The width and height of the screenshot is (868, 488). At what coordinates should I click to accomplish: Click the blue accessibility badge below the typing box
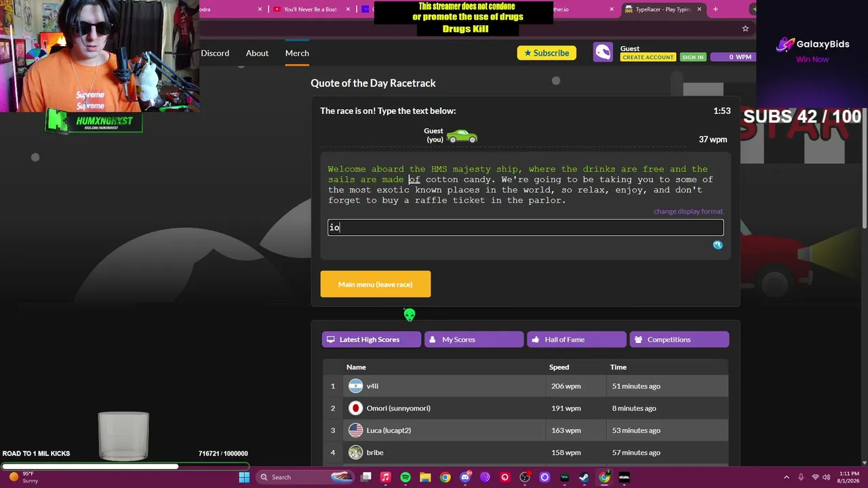point(718,245)
